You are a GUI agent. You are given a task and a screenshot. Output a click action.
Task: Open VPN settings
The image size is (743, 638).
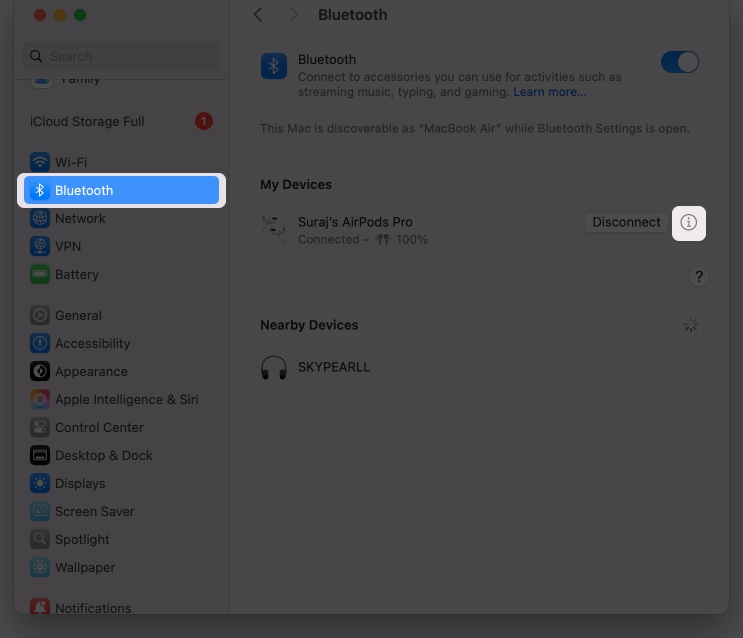(121, 246)
